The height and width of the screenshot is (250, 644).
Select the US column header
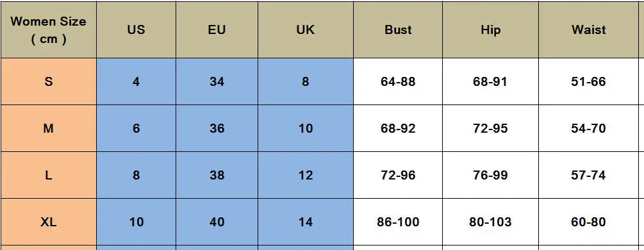tap(136, 29)
